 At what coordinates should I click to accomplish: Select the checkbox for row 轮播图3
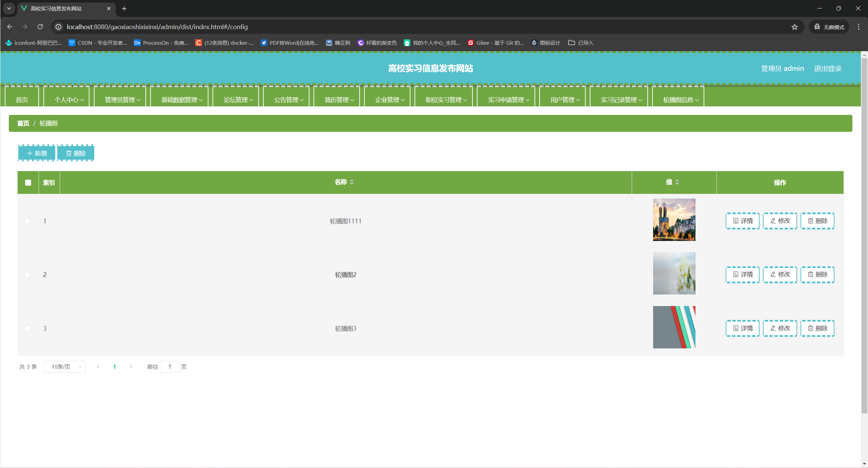27,329
